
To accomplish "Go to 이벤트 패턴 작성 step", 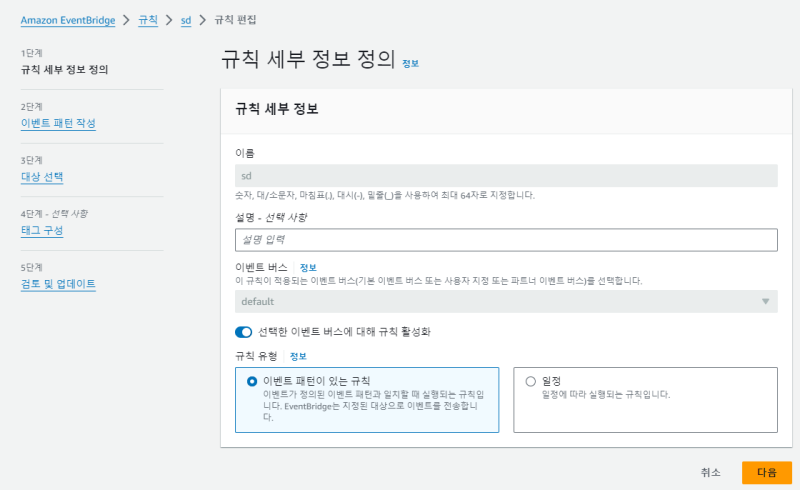I will (x=58, y=123).
